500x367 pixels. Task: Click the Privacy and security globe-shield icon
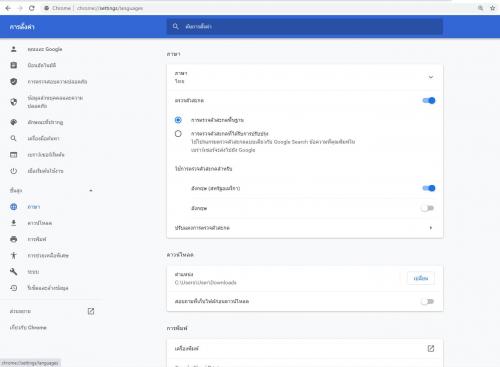tap(14, 102)
